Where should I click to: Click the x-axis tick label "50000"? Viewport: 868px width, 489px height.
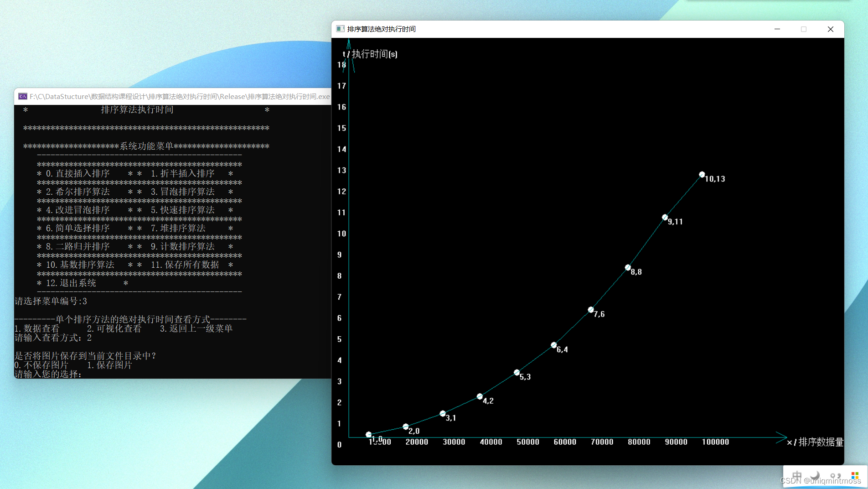[528, 442]
